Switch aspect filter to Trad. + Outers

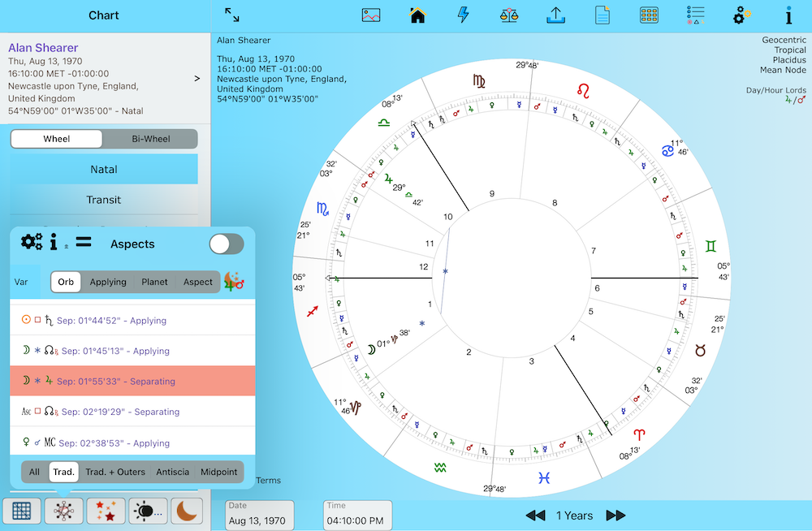click(x=111, y=472)
